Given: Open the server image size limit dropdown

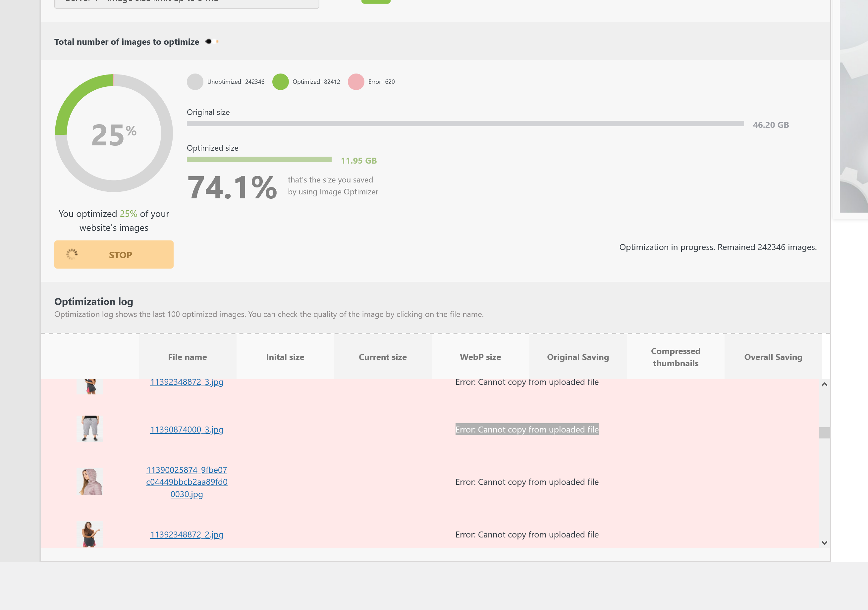Looking at the screenshot, I should pos(187,3).
